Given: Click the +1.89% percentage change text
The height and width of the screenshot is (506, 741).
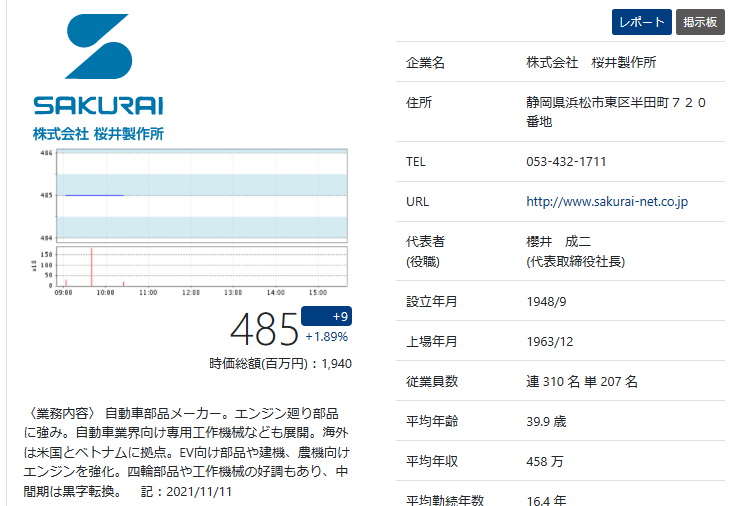Looking at the screenshot, I should [x=327, y=337].
